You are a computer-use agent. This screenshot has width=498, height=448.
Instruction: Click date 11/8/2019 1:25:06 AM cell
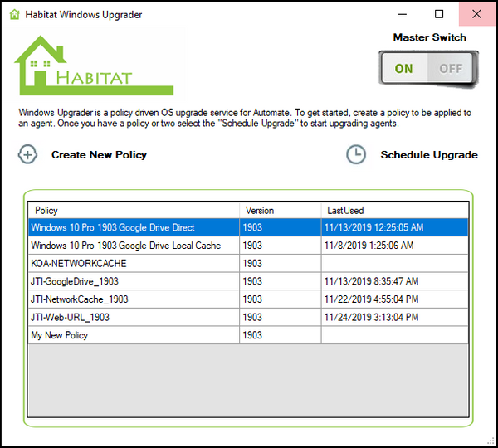click(395, 246)
